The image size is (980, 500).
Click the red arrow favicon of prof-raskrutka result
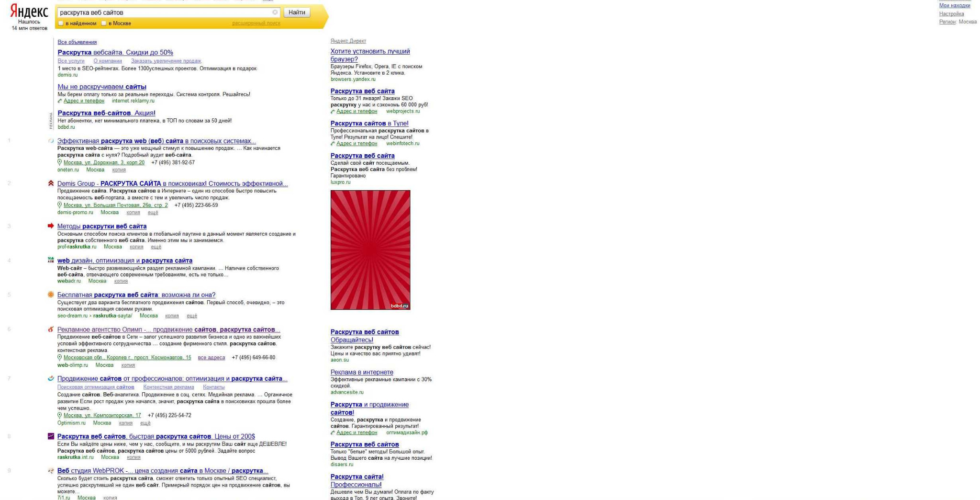click(51, 226)
